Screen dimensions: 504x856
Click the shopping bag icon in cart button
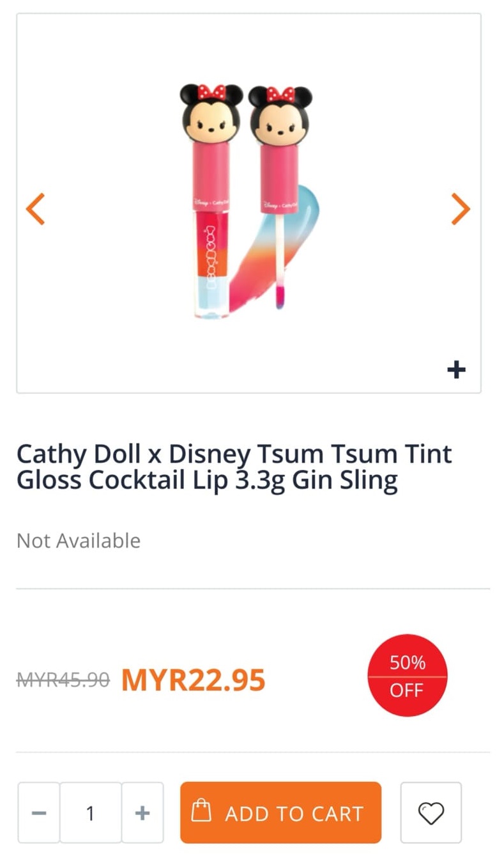click(202, 813)
